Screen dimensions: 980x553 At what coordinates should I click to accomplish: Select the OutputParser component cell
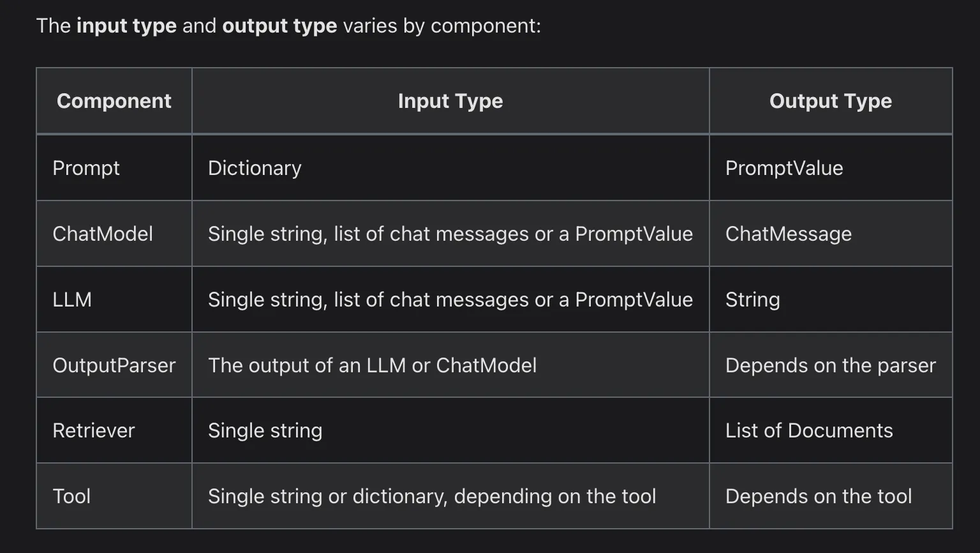pos(114,365)
